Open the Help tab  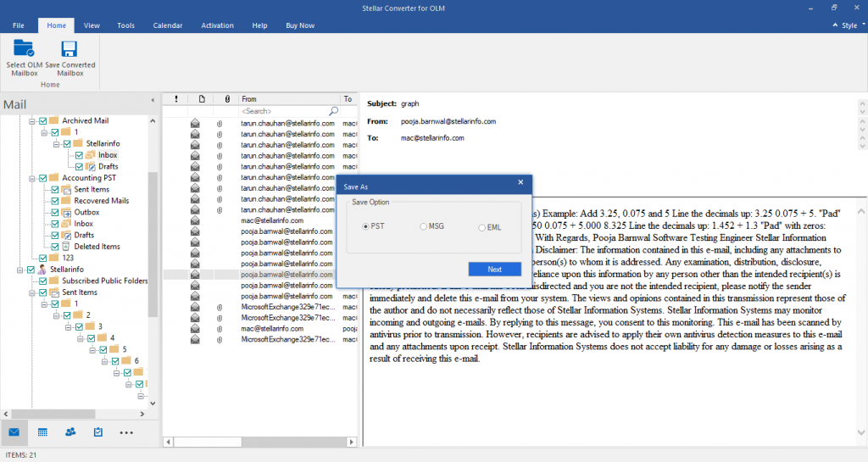(259, 25)
